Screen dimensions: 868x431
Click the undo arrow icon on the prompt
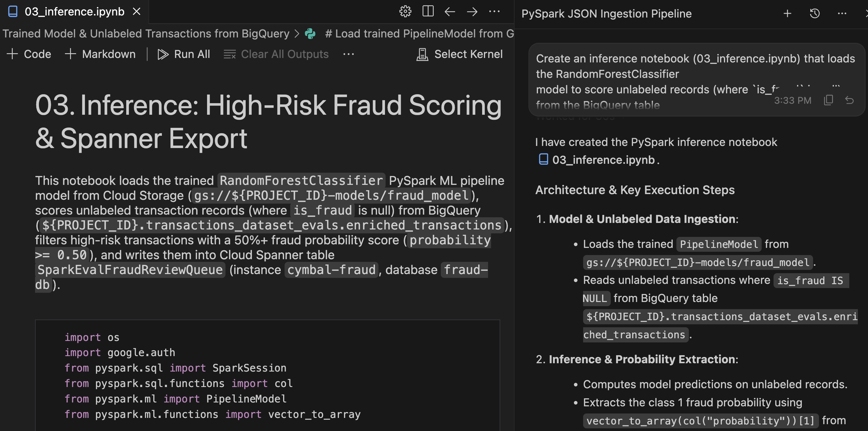pyautogui.click(x=849, y=100)
